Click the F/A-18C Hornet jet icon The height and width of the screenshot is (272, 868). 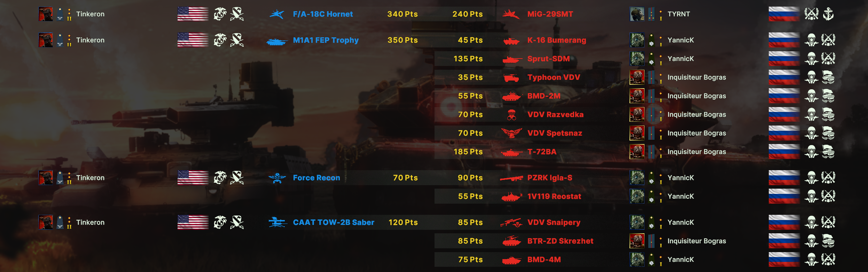pos(277,14)
